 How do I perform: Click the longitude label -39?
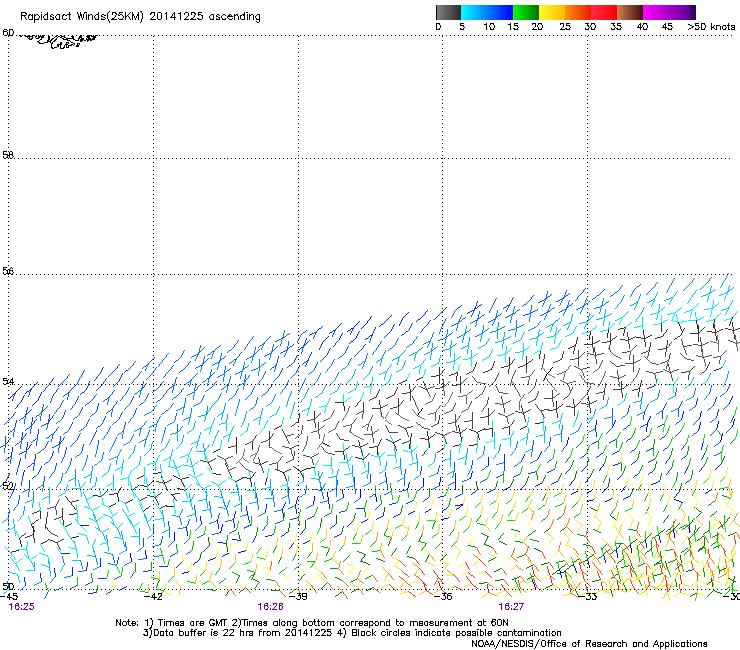(x=298, y=597)
